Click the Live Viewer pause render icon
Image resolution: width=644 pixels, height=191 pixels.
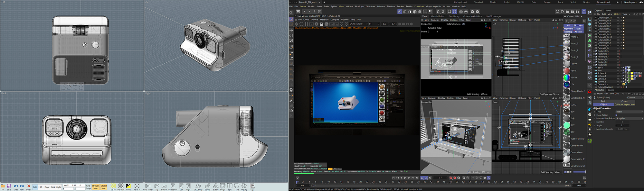tap(307, 24)
